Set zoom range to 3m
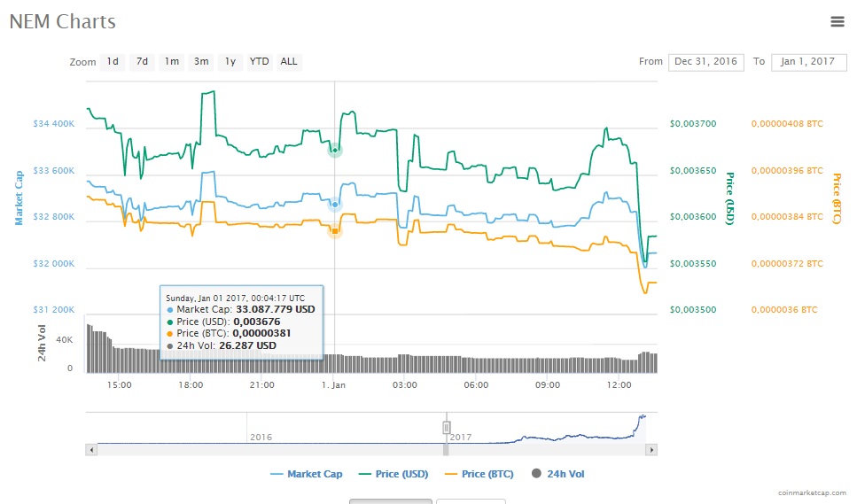857x504 pixels. pos(201,62)
